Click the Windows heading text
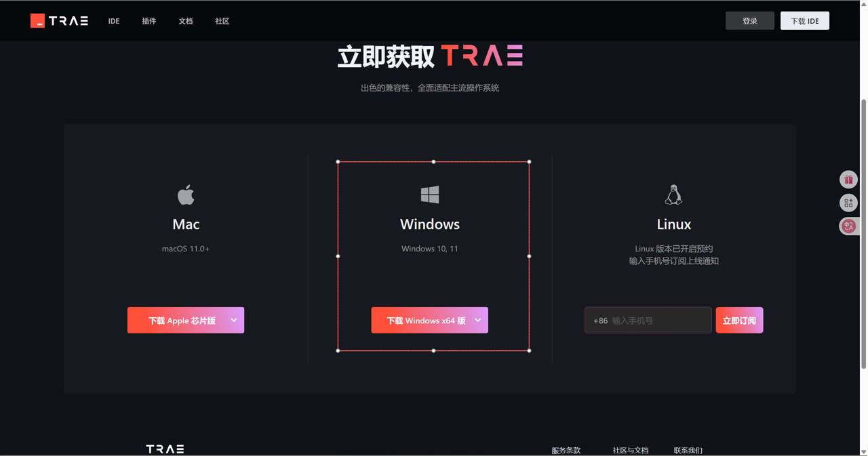Screen dimensions: 868x456 (x=430, y=224)
